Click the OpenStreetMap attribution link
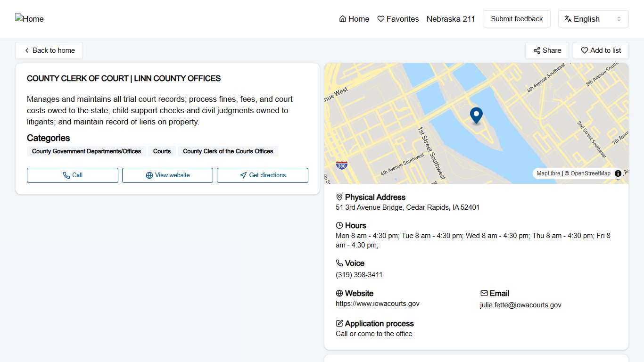This screenshot has height=362, width=644. [x=590, y=173]
